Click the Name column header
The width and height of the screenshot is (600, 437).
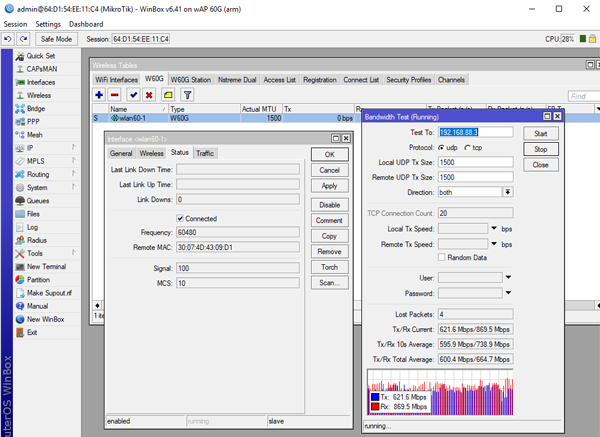[138, 109]
